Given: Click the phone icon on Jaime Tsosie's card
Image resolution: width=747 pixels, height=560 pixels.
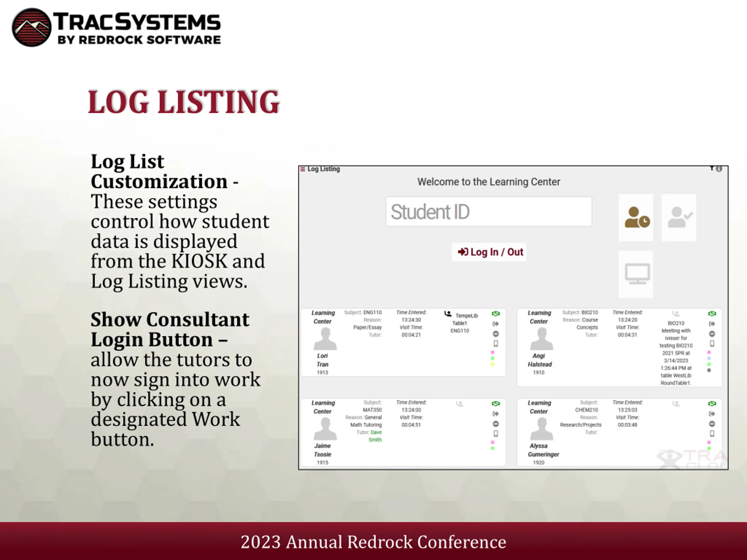Looking at the screenshot, I should pyautogui.click(x=496, y=433).
